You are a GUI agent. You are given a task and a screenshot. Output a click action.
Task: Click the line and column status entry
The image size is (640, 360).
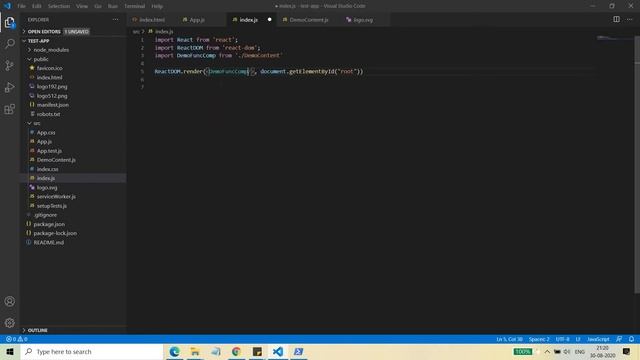pyautogui.click(x=509, y=339)
